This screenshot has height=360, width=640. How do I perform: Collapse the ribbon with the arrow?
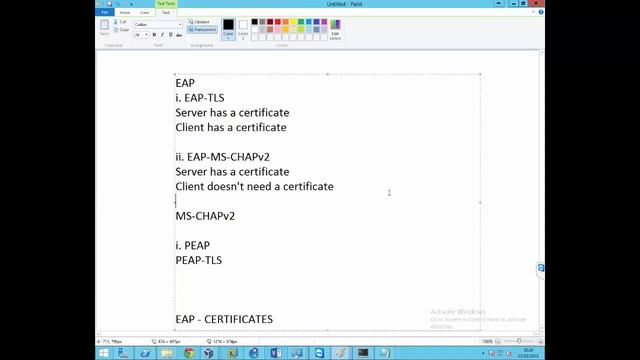533,12
